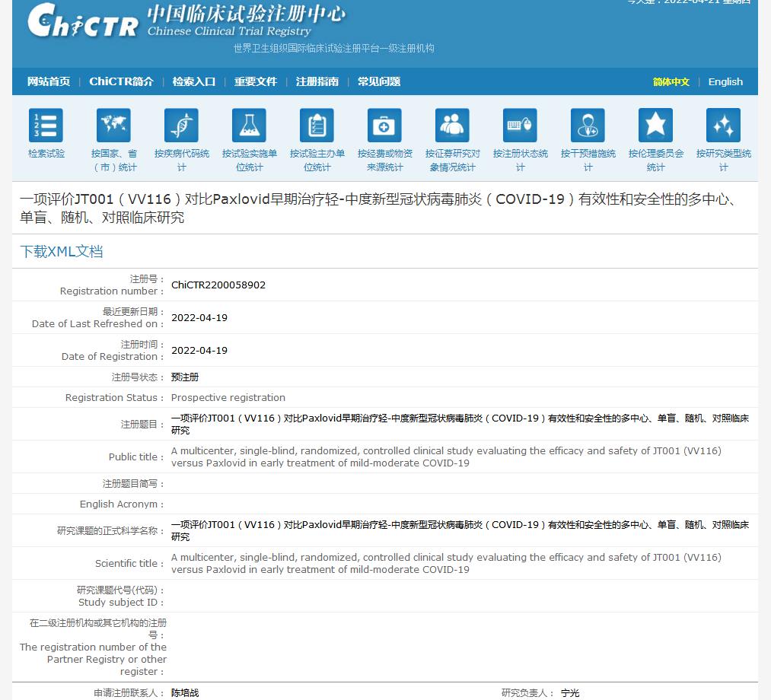Open the flask 按试验实施单位统计 icon
The image size is (771, 700).
250,125
